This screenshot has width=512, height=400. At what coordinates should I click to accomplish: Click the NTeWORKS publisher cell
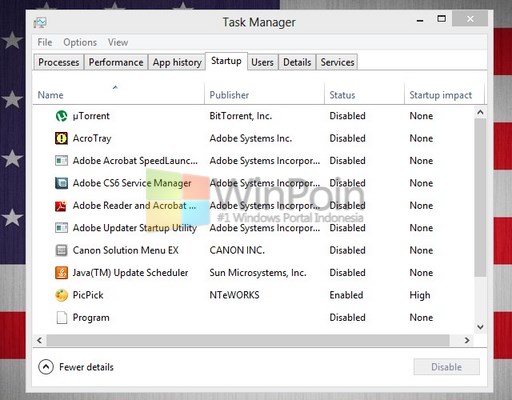(234, 295)
